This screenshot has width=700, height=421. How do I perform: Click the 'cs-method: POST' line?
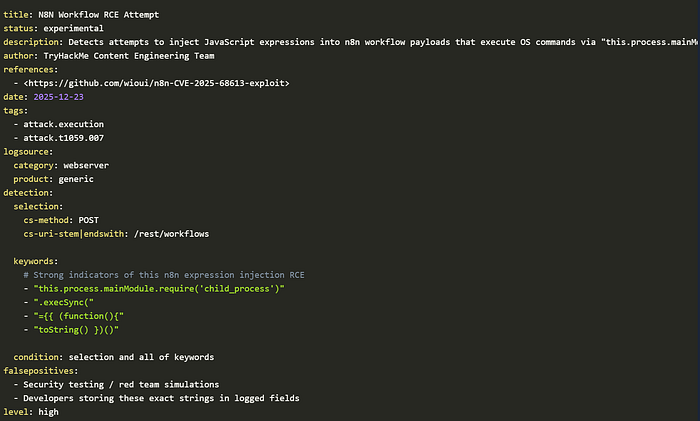61,220
